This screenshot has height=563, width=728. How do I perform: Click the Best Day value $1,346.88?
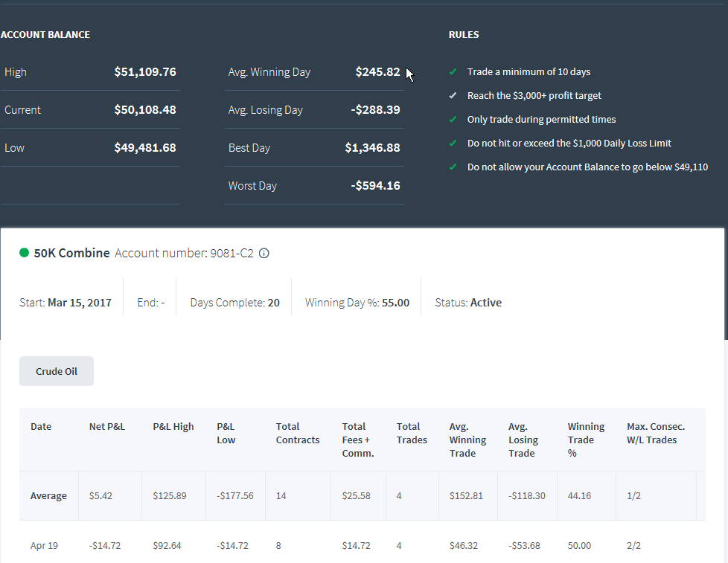point(372,147)
